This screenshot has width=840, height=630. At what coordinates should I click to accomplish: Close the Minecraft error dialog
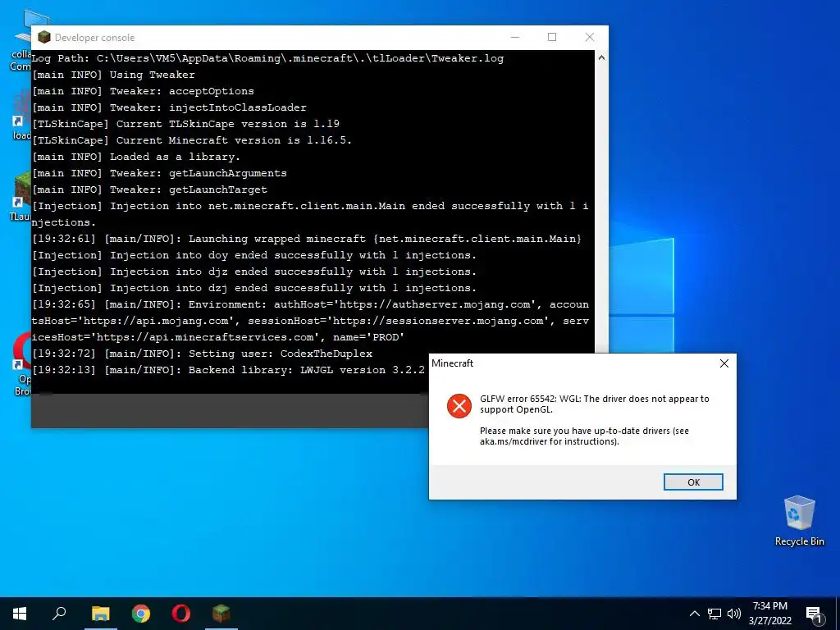[724, 363]
